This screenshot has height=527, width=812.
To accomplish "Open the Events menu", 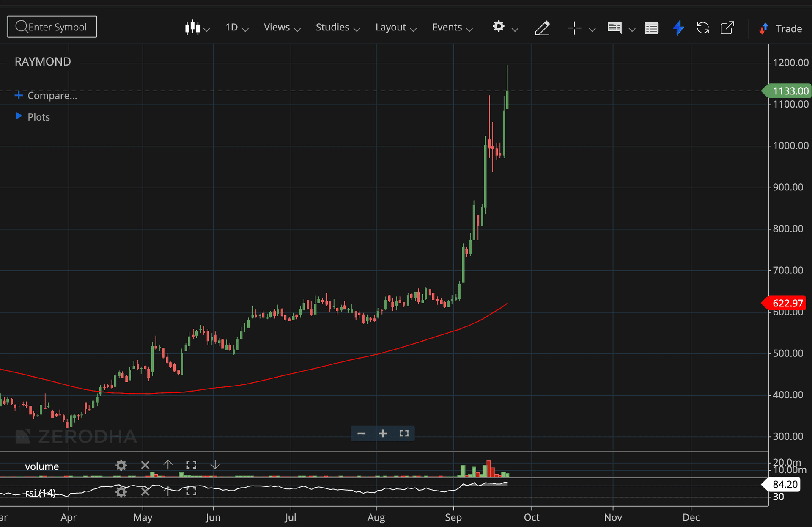I will pyautogui.click(x=452, y=28).
